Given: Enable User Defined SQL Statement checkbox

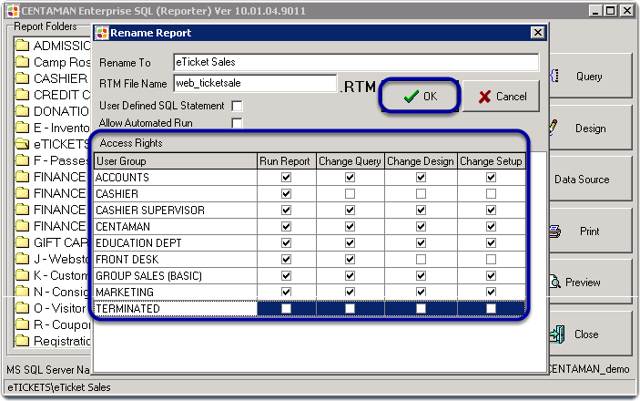Looking at the screenshot, I should 237,105.
